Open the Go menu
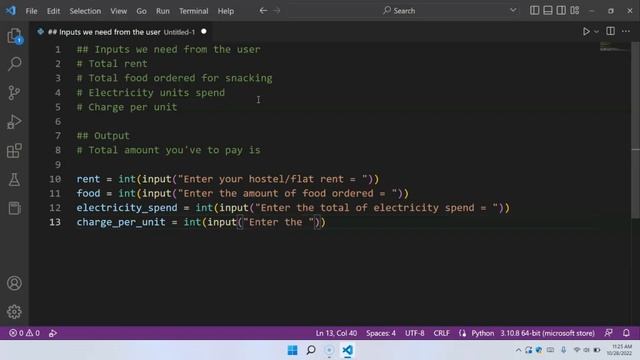The width and height of the screenshot is (640, 360). coord(141,11)
